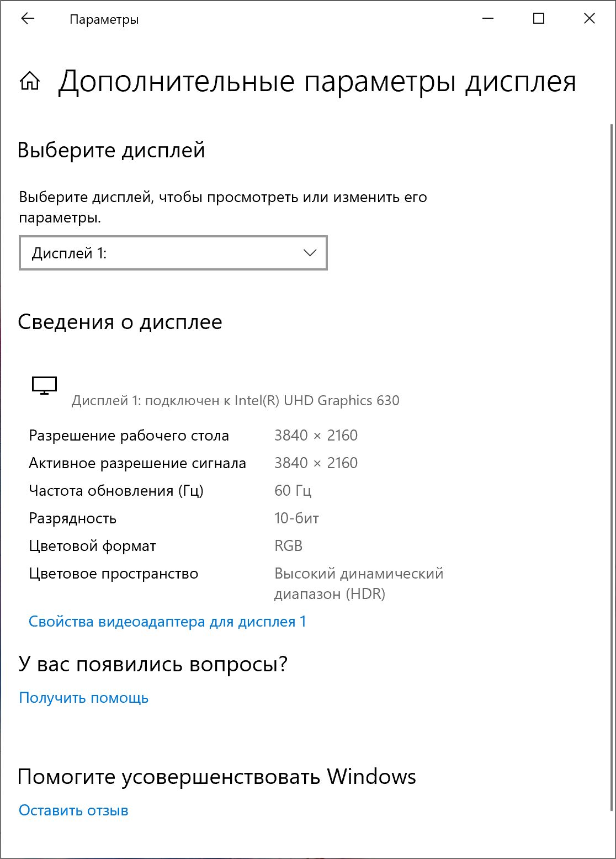Click the Параметры window title

[104, 20]
